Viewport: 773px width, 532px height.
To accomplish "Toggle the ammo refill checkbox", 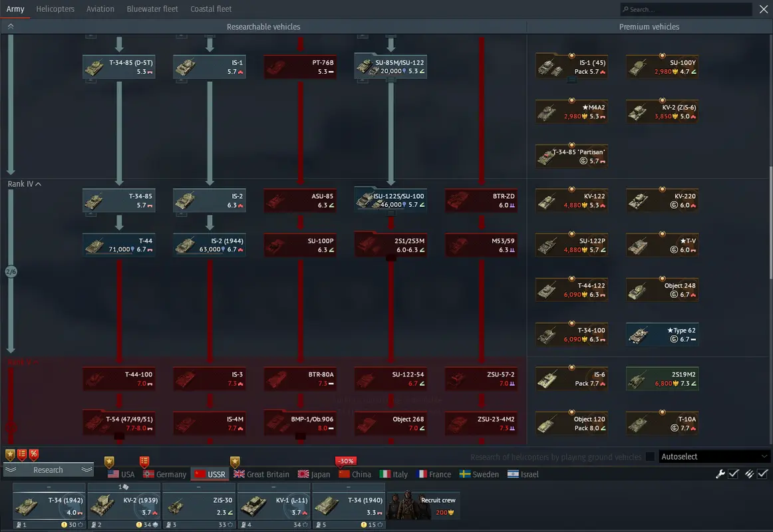I will tap(762, 474).
